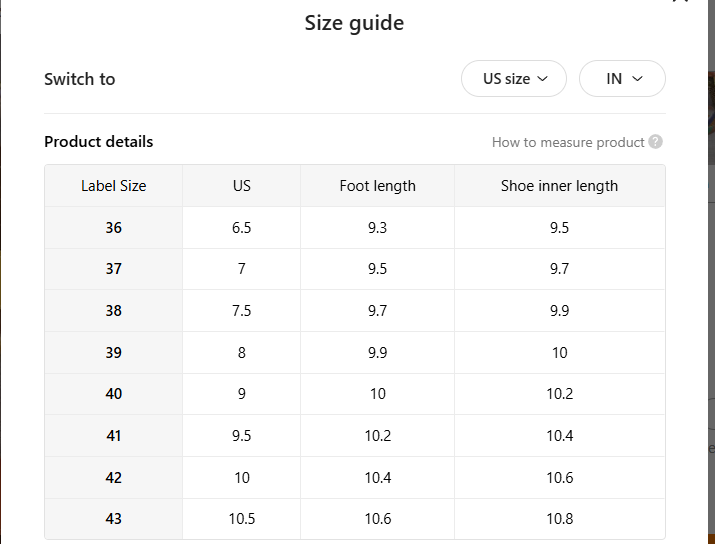Pick label size 40 row header
Image resolution: width=715 pixels, height=544 pixels.
point(114,394)
